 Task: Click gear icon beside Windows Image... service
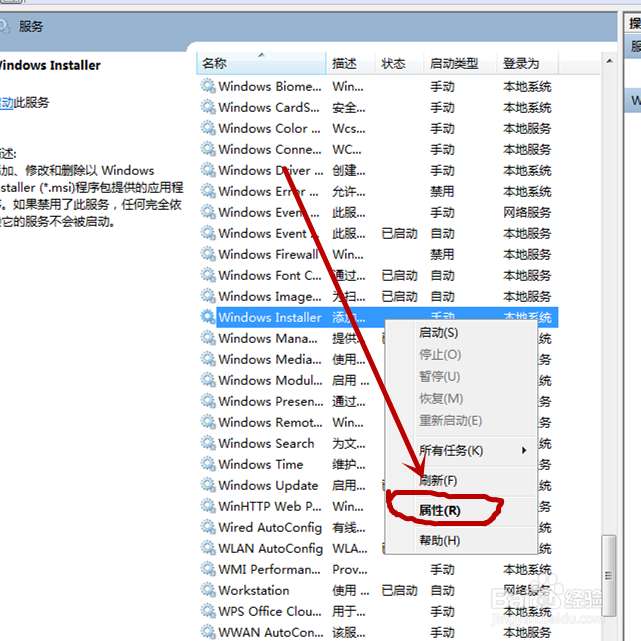pyautogui.click(x=208, y=296)
